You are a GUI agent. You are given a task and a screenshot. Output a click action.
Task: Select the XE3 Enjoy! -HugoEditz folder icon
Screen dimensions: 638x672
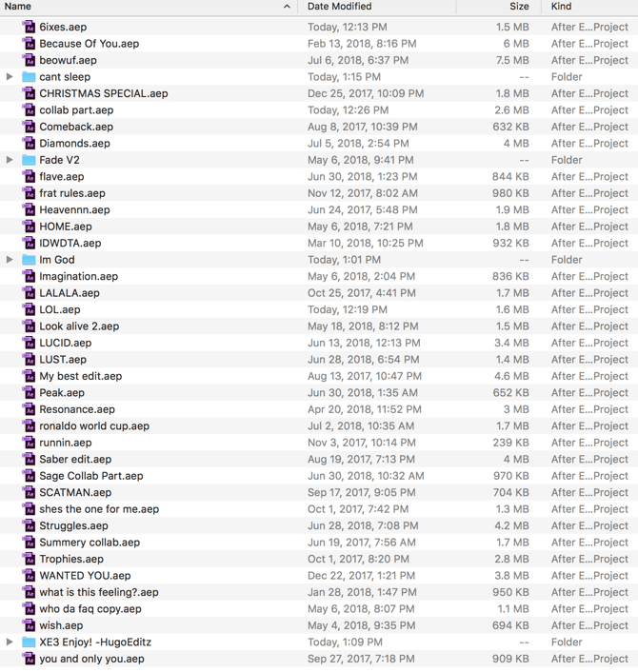[x=29, y=642]
